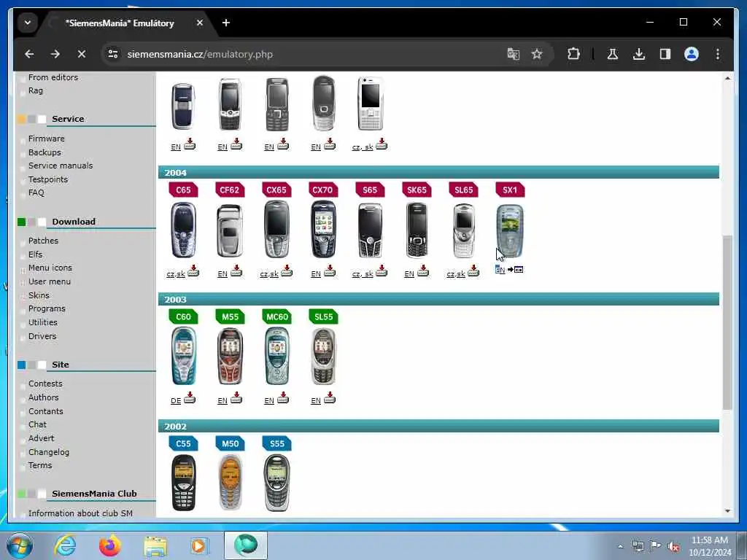This screenshot has height=560, width=747.
Task: Go forward to the next page
Action: (55, 54)
